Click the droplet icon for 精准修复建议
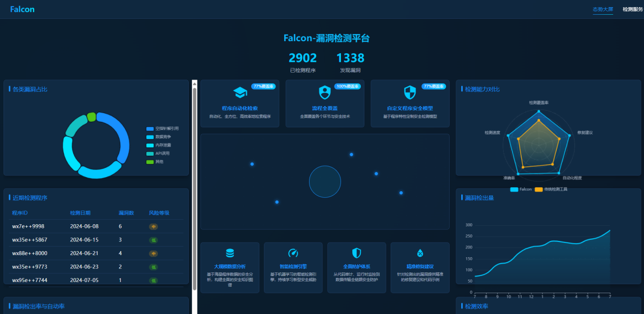This screenshot has height=314, width=644. pos(420,253)
